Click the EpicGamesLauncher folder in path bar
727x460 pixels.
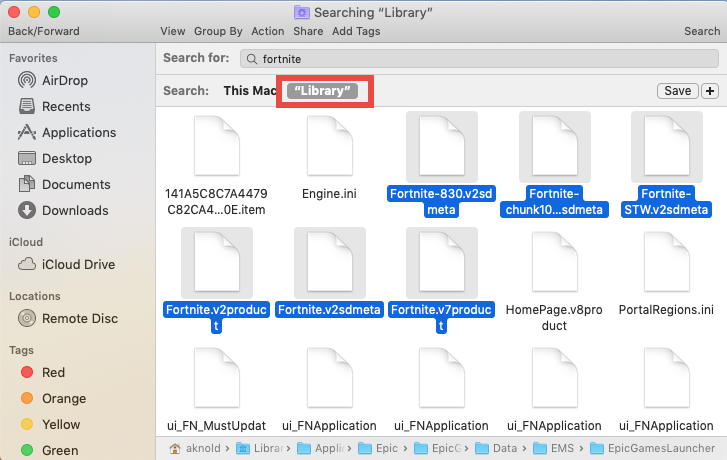(x=652, y=448)
